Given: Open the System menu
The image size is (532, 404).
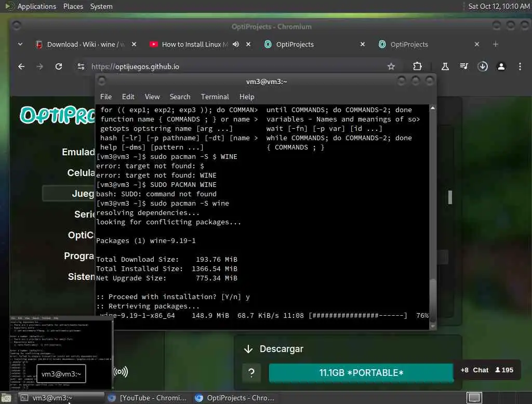Looking at the screenshot, I should tap(101, 6).
